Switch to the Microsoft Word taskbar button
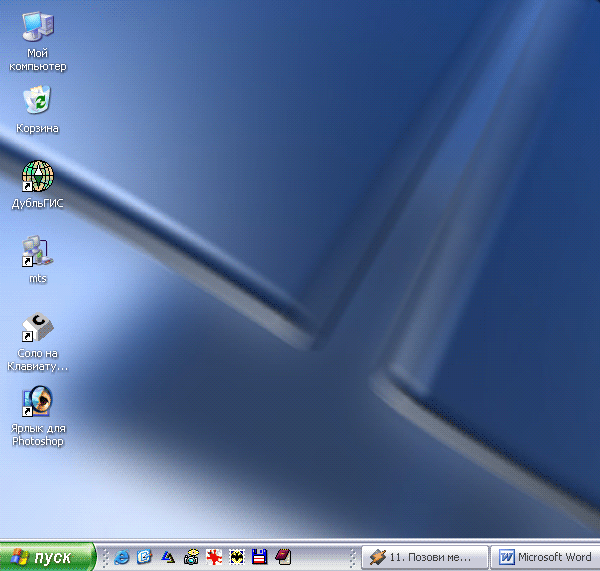Screen dimensions: 600x571 coord(545,558)
